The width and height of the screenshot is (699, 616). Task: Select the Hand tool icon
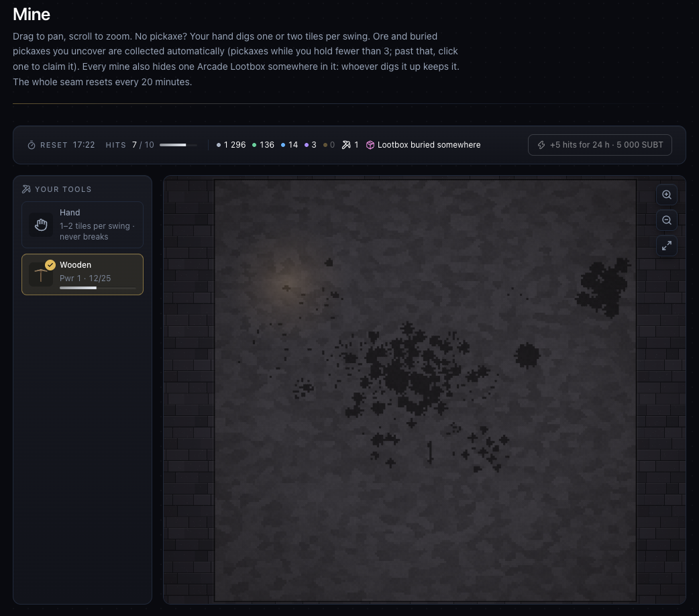pos(41,225)
